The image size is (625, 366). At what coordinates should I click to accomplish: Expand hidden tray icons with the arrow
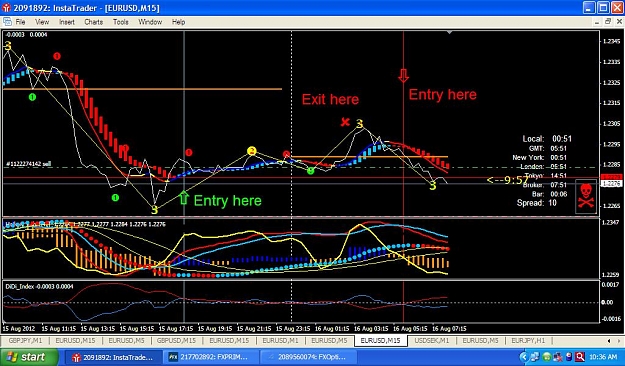point(524,357)
